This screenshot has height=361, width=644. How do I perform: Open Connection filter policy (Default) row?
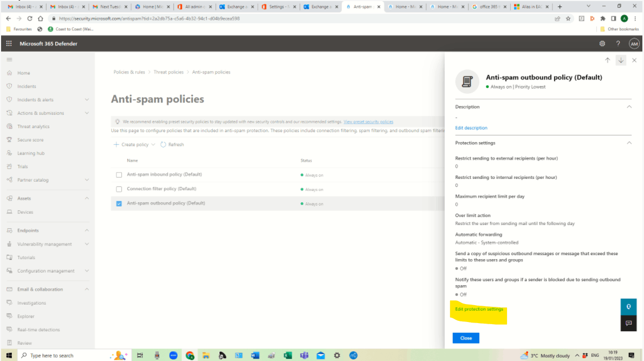click(x=161, y=189)
